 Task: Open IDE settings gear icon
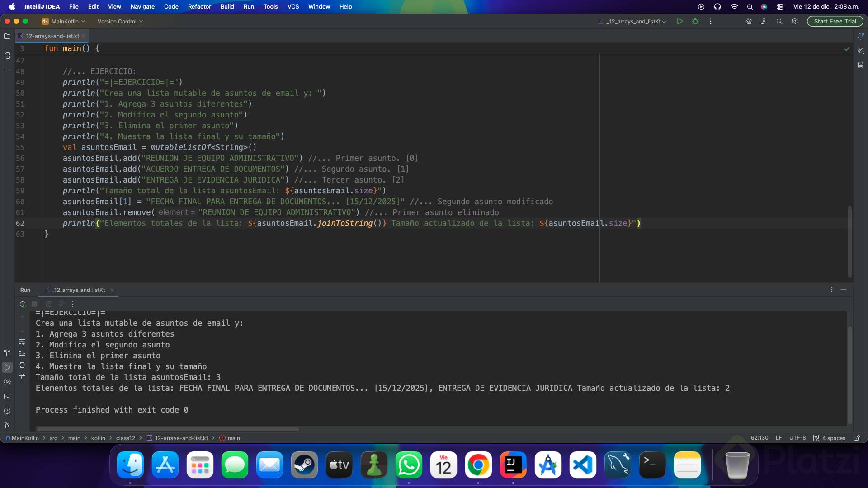coord(795,21)
